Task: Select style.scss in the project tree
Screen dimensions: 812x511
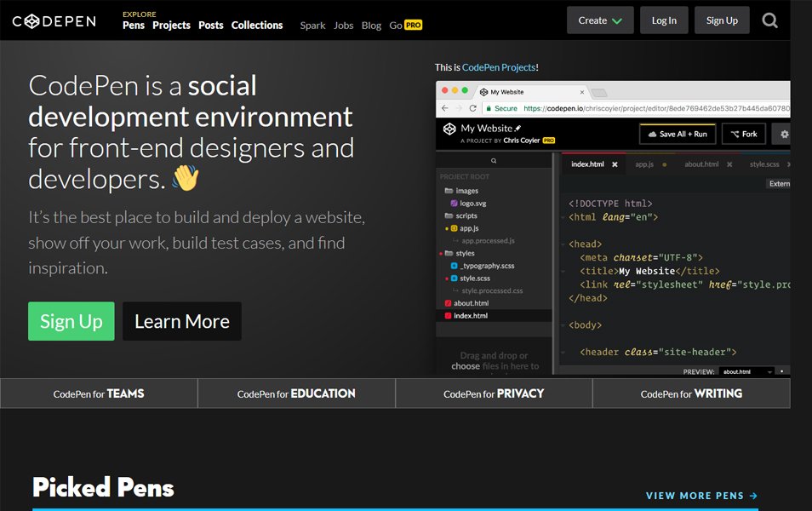Action: pos(470,278)
